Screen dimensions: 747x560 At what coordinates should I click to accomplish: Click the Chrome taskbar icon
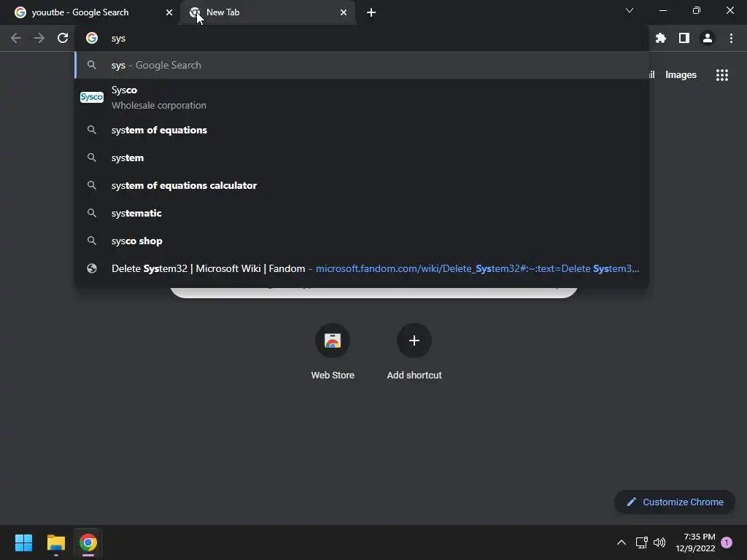pos(88,542)
